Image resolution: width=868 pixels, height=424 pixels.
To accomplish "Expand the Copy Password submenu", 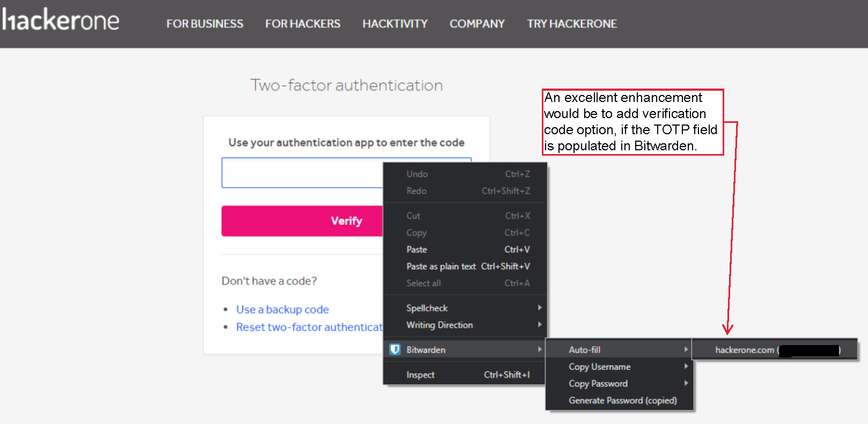I will 620,384.
